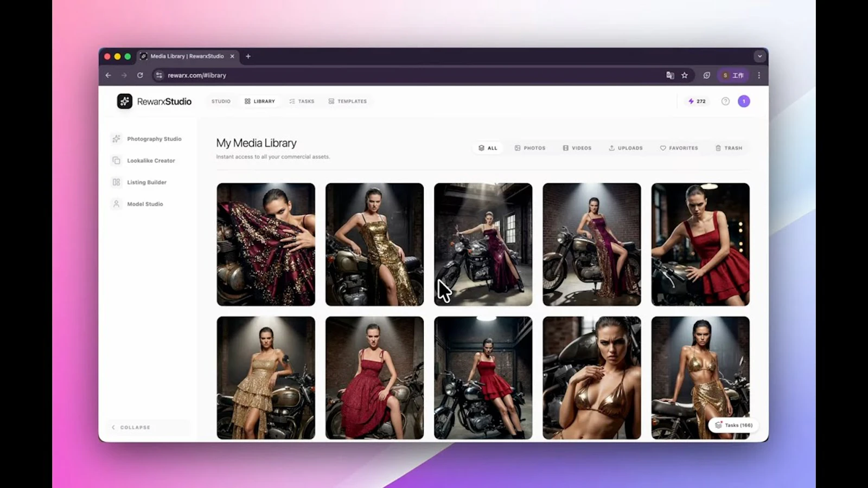
Task: Open the Trash filter
Action: tap(729, 148)
